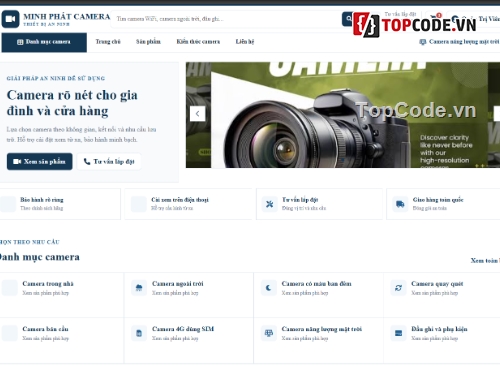The image size is (500, 375).
Task: Click the Đầu ghi và phụ kiện icon
Action: point(398,333)
